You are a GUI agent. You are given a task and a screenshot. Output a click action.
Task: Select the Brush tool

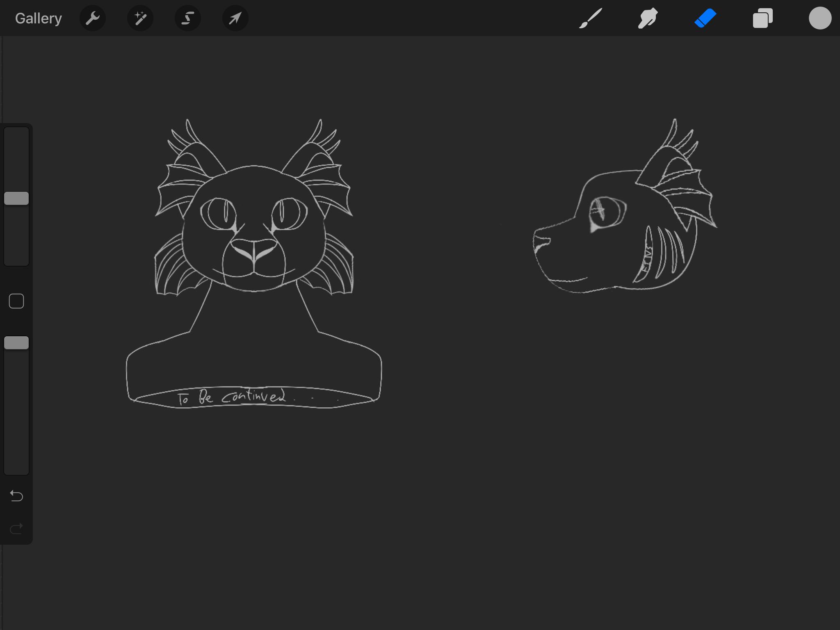(590, 18)
